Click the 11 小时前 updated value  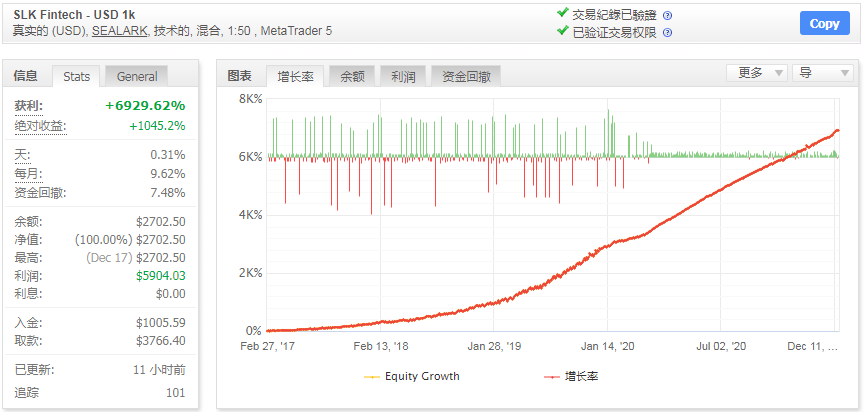click(x=159, y=370)
